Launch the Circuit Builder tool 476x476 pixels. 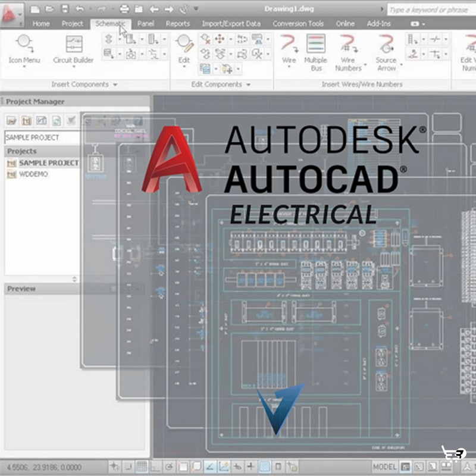tap(73, 49)
